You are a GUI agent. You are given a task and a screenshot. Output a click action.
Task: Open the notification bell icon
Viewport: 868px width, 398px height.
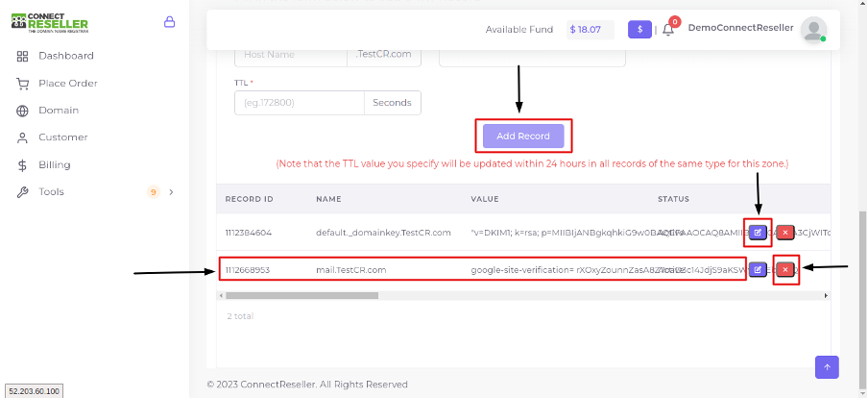coord(668,30)
